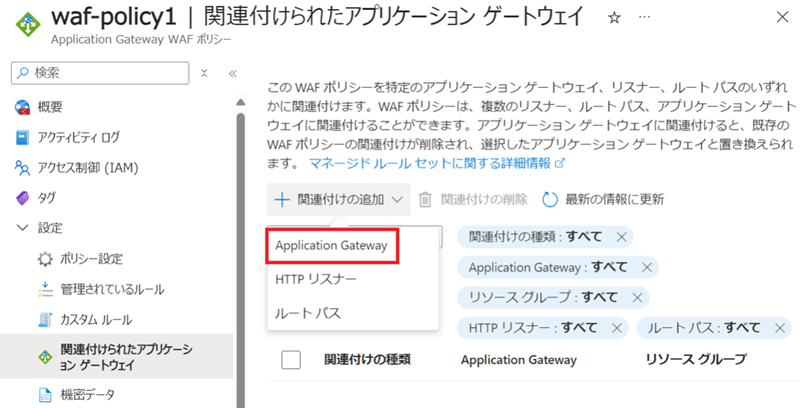This screenshot has height=408, width=800.
Task: Focus the 検索 search field
Action: 100,73
